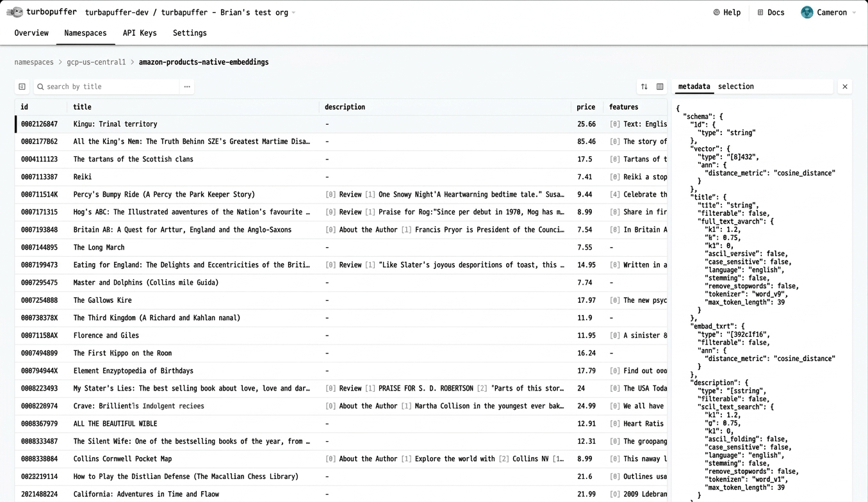Switch to the selection tab
Screen dimensions: 868x502
(735, 86)
